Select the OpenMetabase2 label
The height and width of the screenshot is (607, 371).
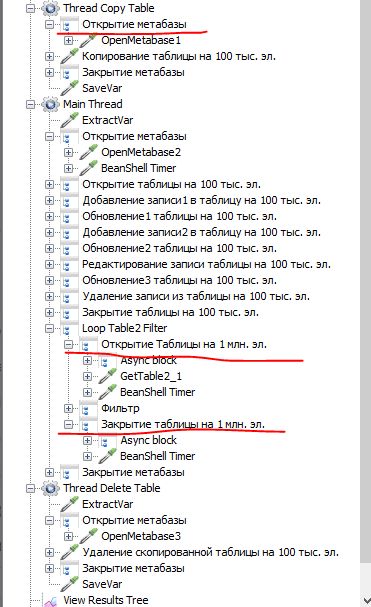click(141, 152)
